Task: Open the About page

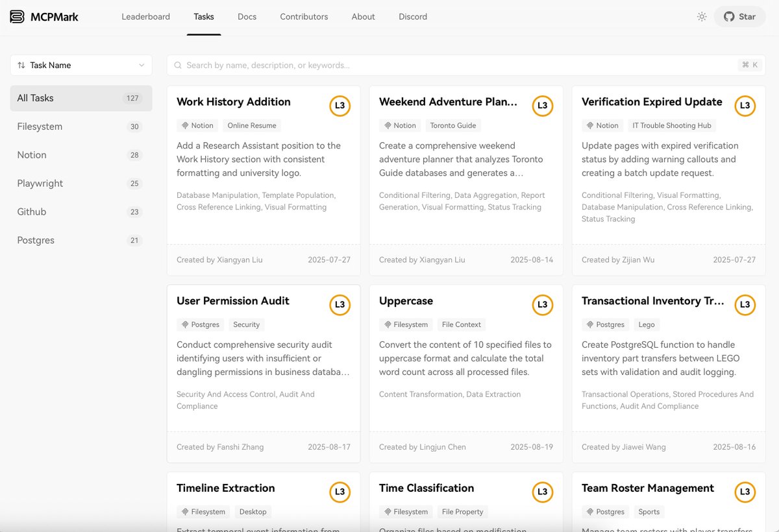Action: point(364,17)
